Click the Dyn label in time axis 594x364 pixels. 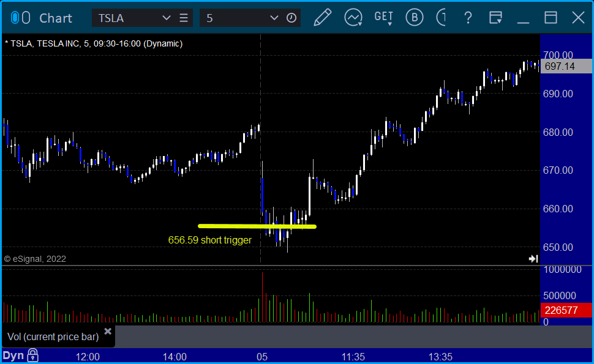click(x=13, y=355)
